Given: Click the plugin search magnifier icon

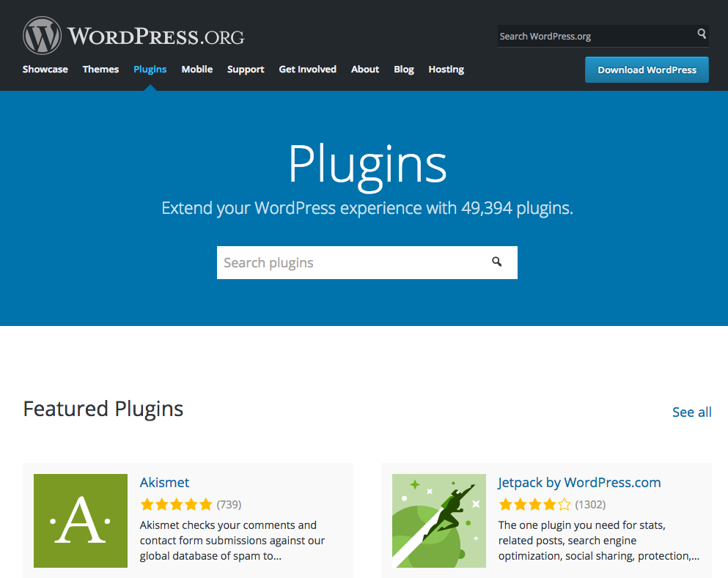Looking at the screenshot, I should click(497, 262).
